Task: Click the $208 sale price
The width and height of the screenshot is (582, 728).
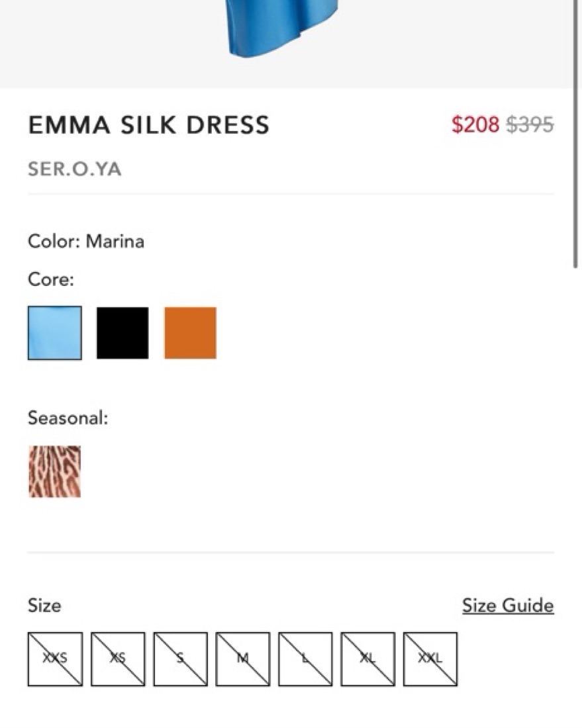Action: point(475,124)
